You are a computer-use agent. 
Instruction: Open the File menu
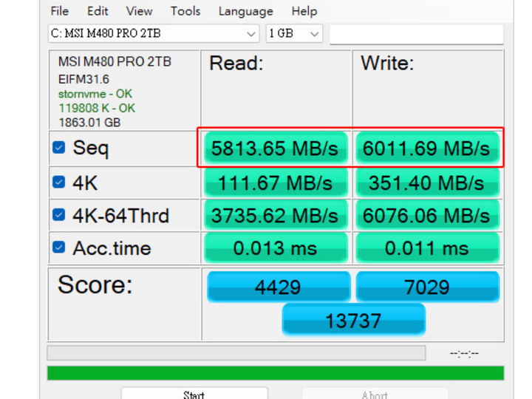point(60,11)
